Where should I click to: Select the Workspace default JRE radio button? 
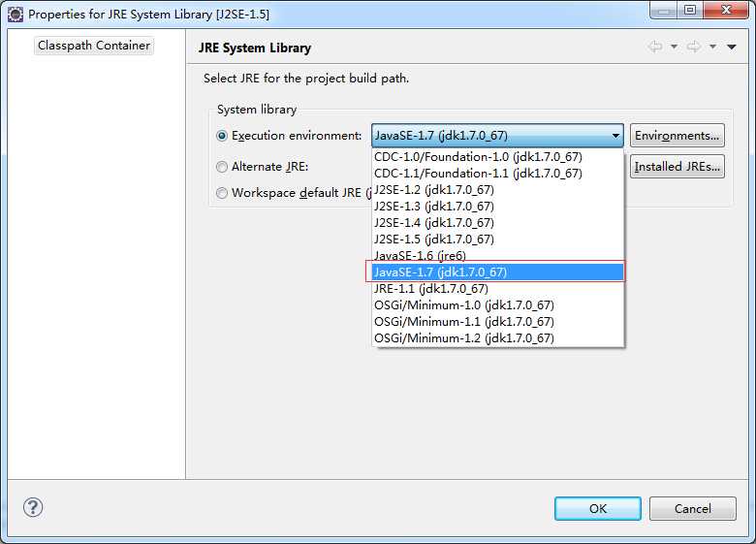222,193
